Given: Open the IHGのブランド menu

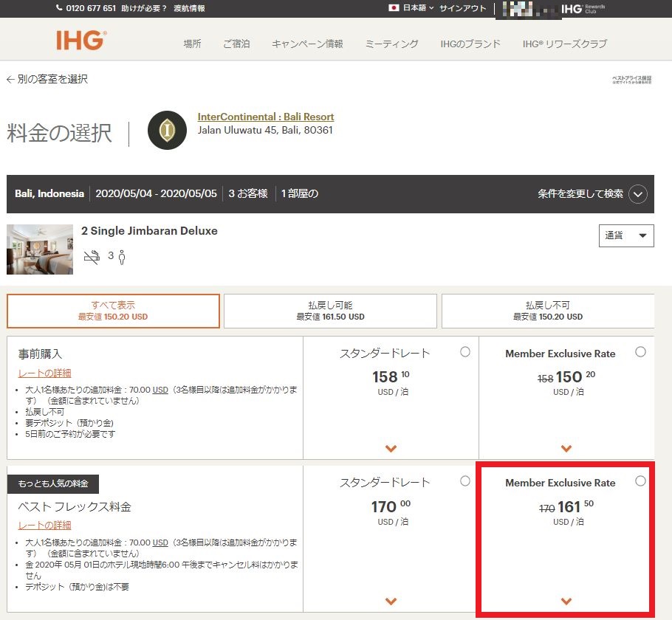Looking at the screenshot, I should (x=470, y=44).
